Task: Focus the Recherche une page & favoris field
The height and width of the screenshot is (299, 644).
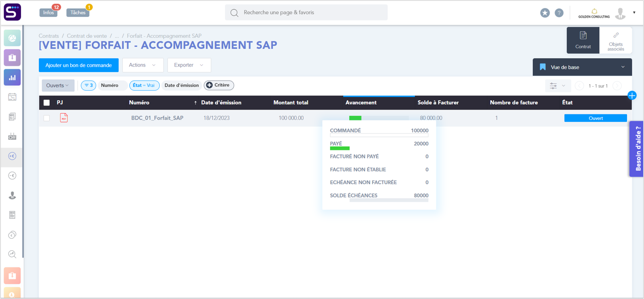Action: (306, 12)
